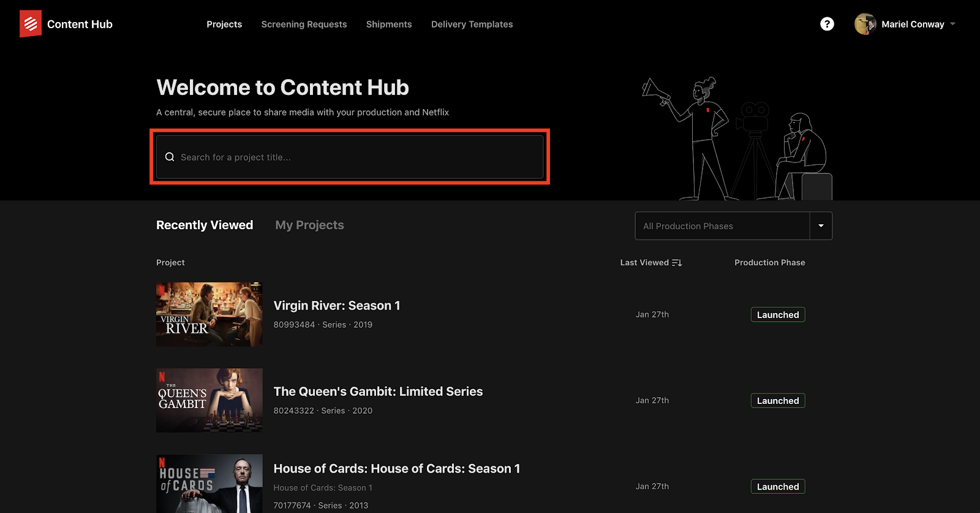
Task: Click the Content Hub red logo icon
Action: click(x=31, y=24)
